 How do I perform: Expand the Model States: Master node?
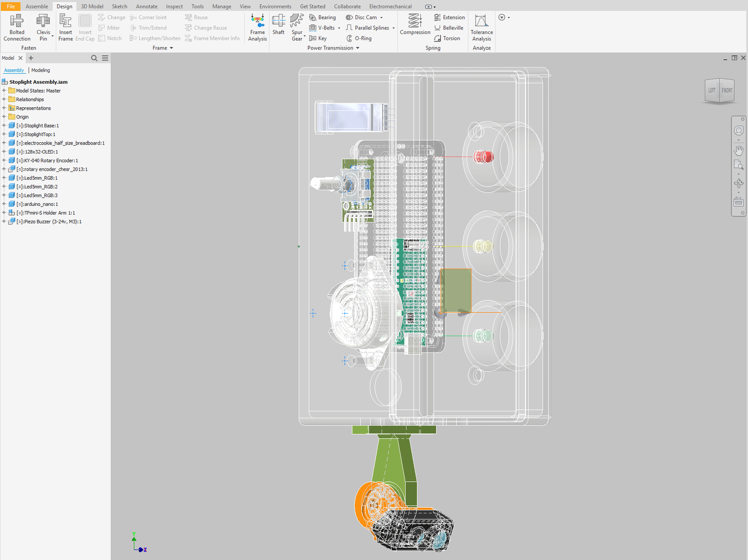4,91
